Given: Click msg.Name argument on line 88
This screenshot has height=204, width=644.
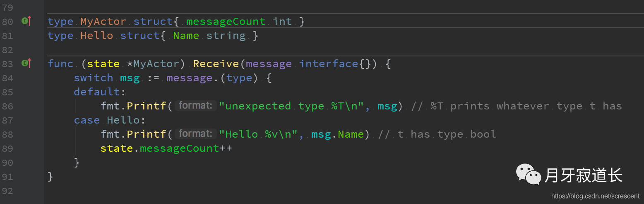Looking at the screenshot, I should click(x=337, y=134).
